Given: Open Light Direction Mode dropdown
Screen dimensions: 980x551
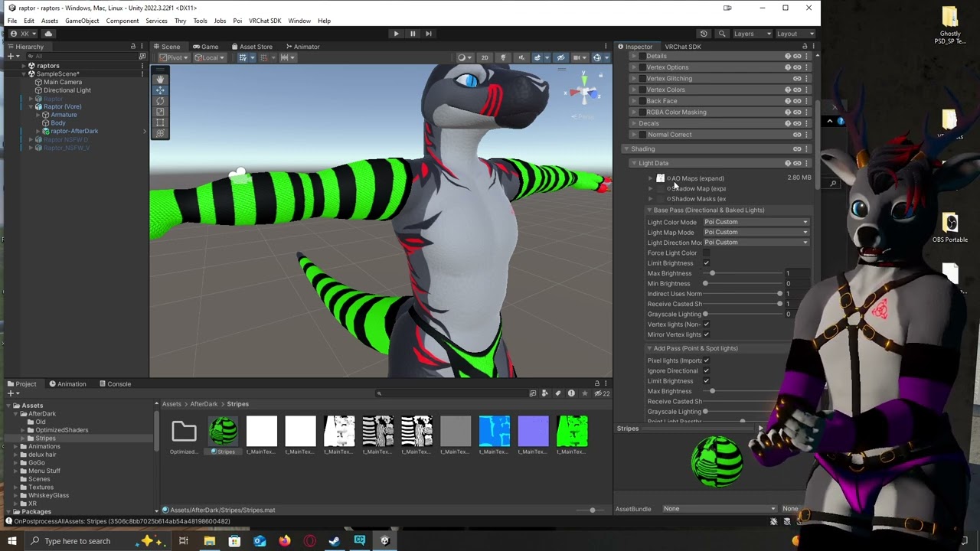Looking at the screenshot, I should point(756,243).
